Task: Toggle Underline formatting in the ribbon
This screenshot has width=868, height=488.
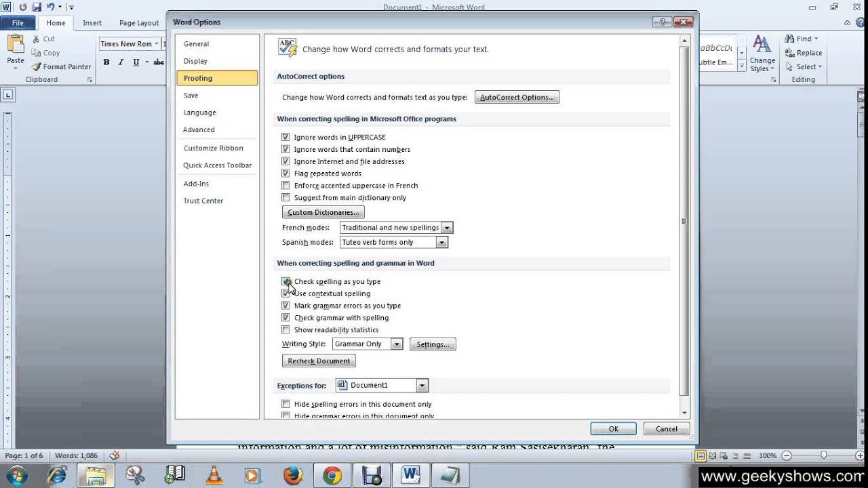Action: tap(136, 62)
